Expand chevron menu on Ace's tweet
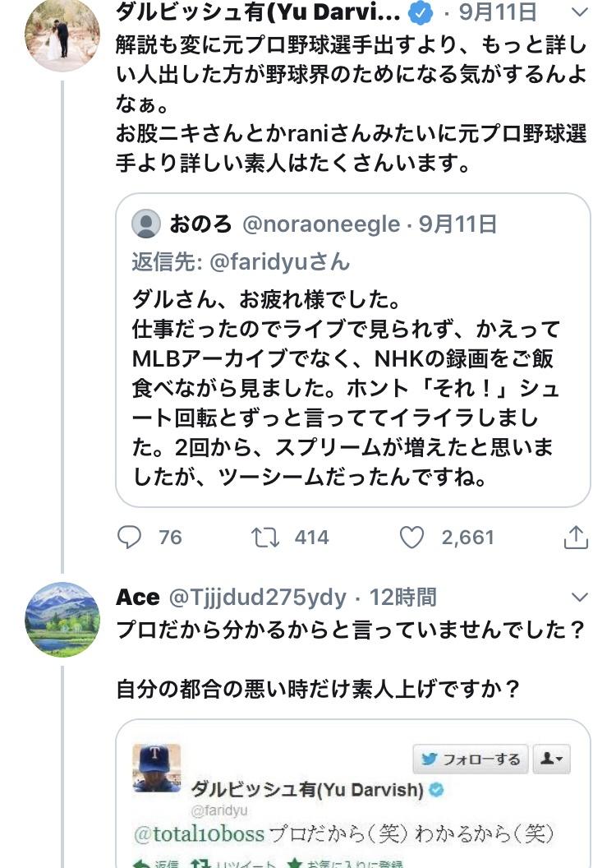Screen dimensions: 616x868 click(x=580, y=597)
